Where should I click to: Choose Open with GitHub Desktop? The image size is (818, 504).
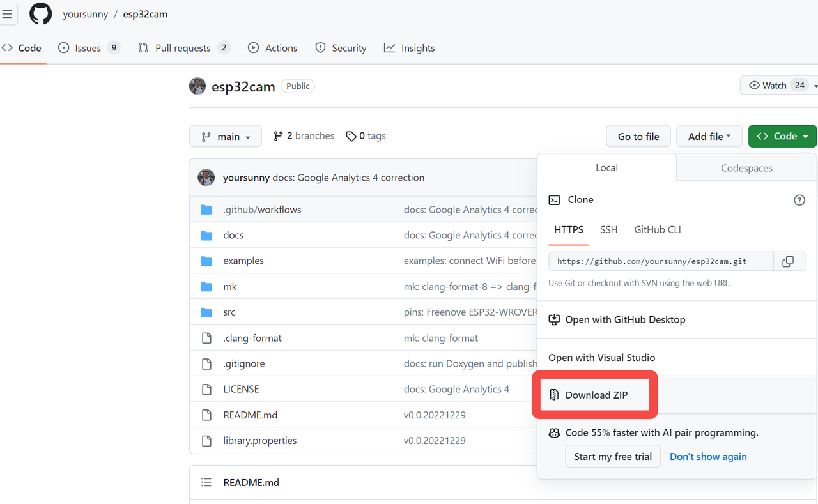[617, 319]
